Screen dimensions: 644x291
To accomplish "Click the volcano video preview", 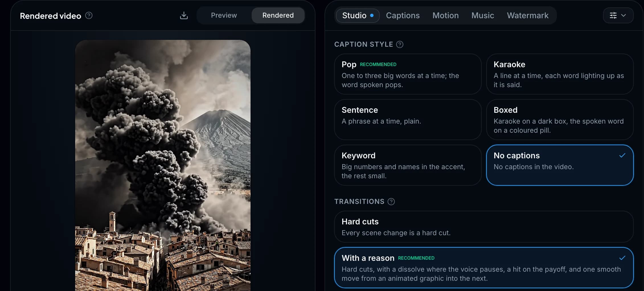I will (163, 165).
